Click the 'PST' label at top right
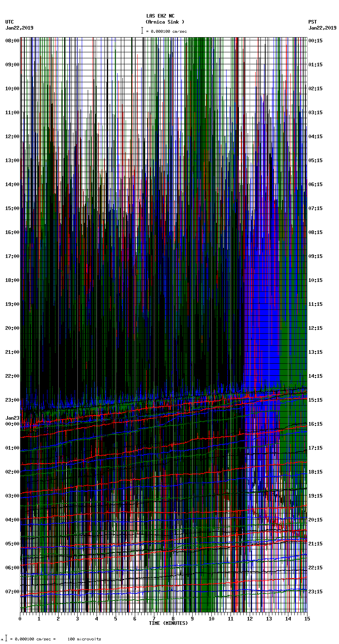339x644 pixels. [x=313, y=22]
